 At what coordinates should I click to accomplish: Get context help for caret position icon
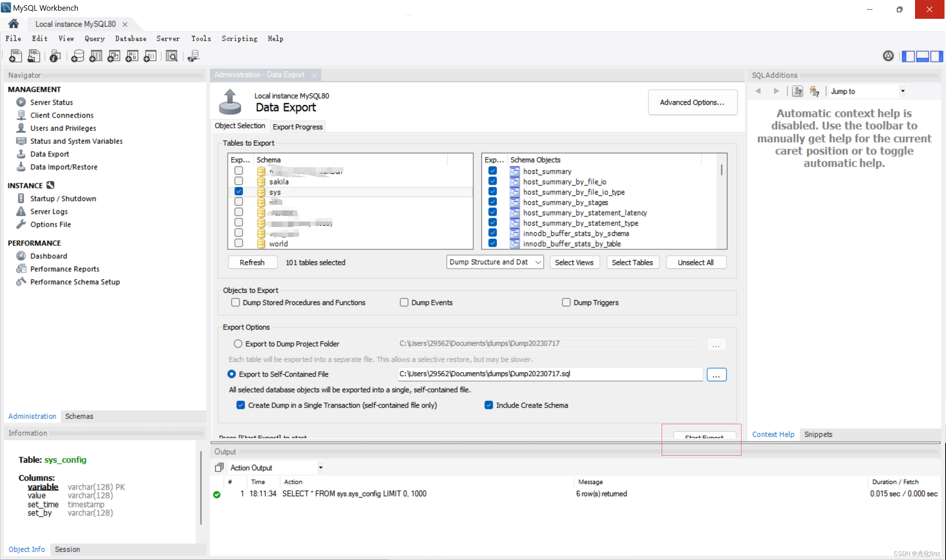[x=797, y=91]
